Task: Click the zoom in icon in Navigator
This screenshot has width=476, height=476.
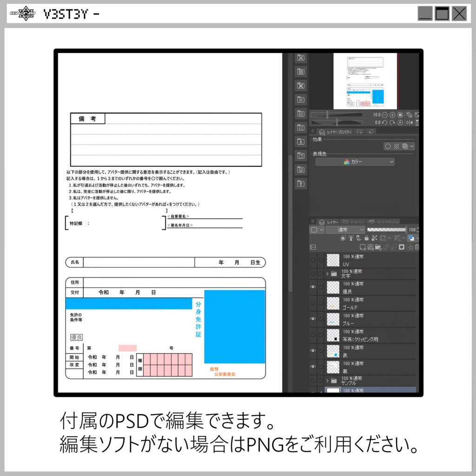Action: pyautogui.click(x=393, y=114)
